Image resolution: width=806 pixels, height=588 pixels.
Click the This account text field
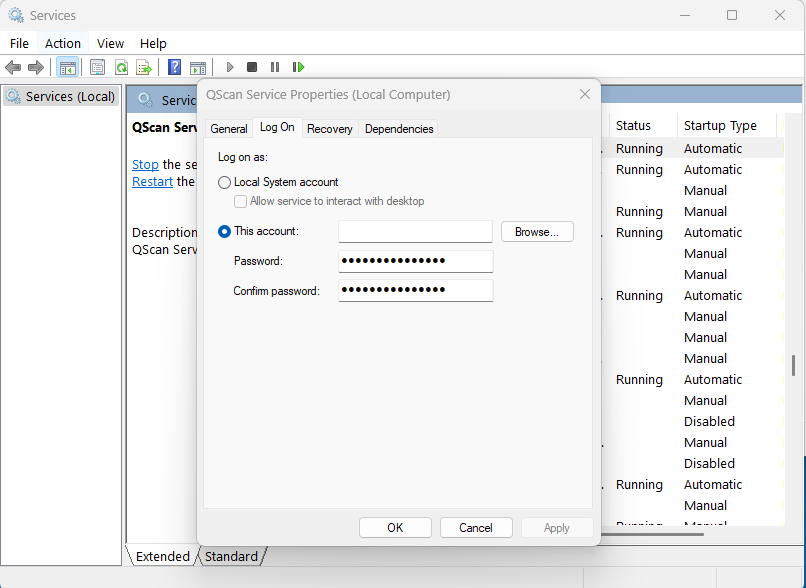pyautogui.click(x=415, y=232)
